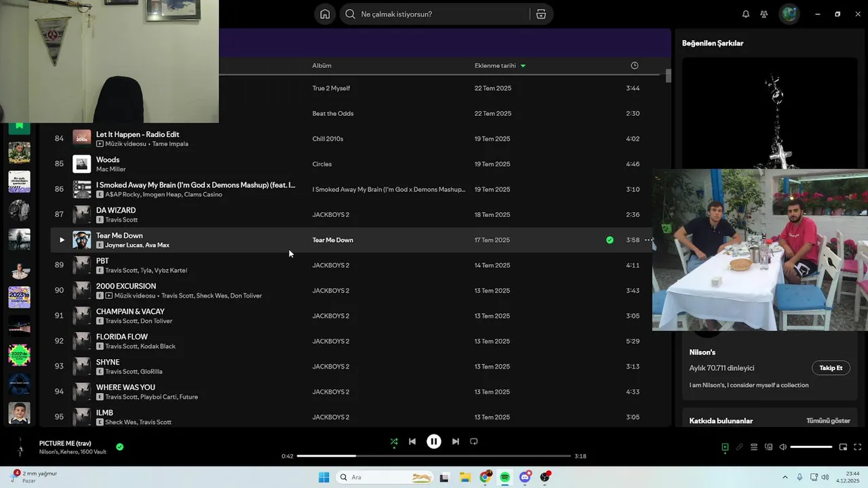The image size is (868, 488).
Task: Open the Beğenilen Şarkılar panel title
Action: pyautogui.click(x=713, y=43)
